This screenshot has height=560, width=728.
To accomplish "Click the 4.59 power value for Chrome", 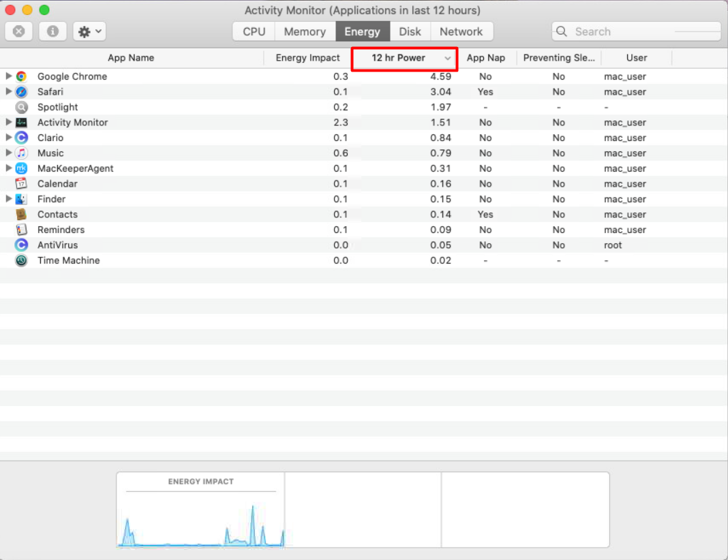I will (x=440, y=76).
